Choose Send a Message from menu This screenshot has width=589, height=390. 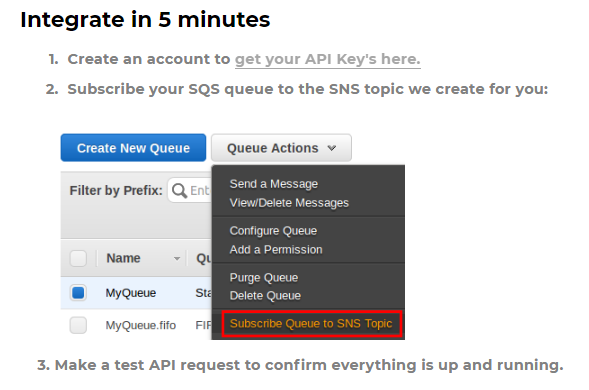coord(273,184)
